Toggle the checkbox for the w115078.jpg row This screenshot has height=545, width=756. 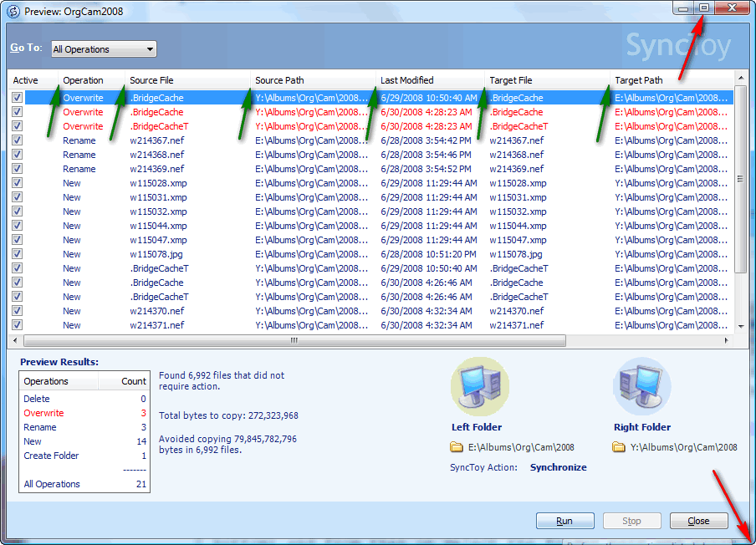point(18,254)
